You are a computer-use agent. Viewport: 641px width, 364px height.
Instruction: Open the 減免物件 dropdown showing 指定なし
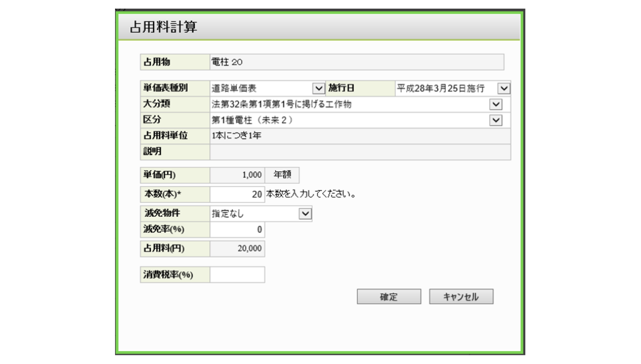[305, 214]
